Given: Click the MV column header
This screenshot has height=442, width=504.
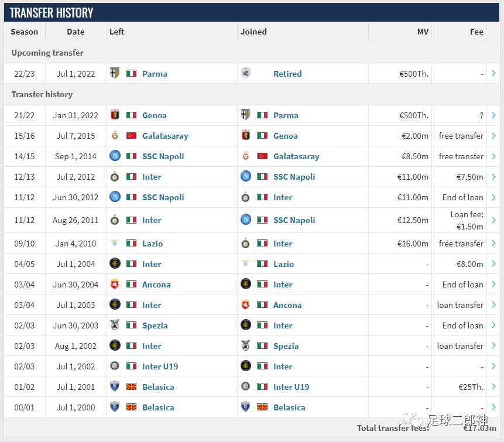Looking at the screenshot, I should point(423,32).
